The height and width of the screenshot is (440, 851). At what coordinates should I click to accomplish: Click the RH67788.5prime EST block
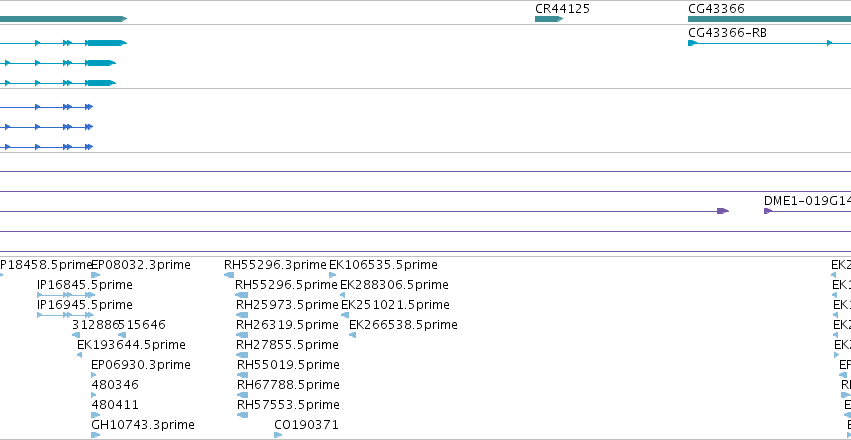tap(243, 395)
